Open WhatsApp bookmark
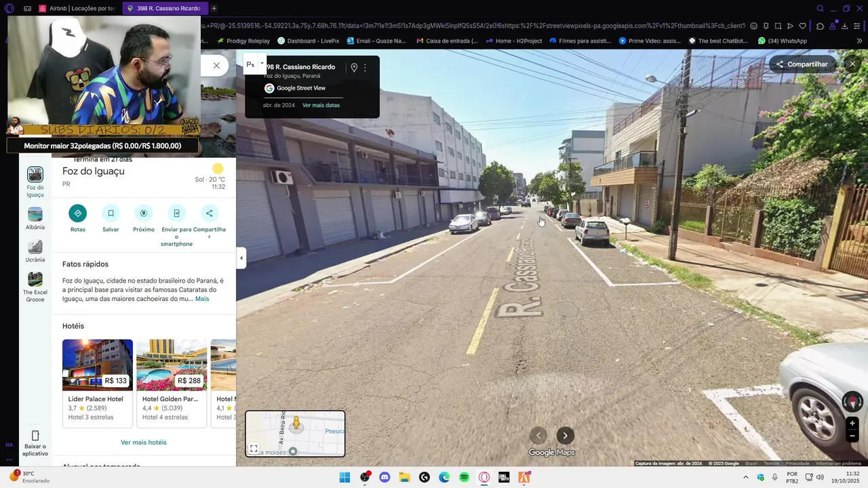Viewport: 868px width, 488px height. pos(783,41)
